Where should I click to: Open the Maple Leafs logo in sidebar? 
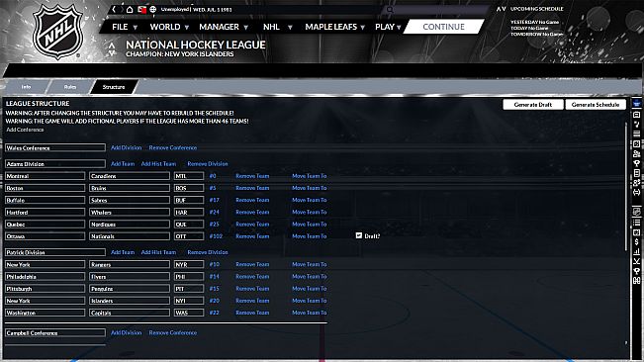click(637, 104)
